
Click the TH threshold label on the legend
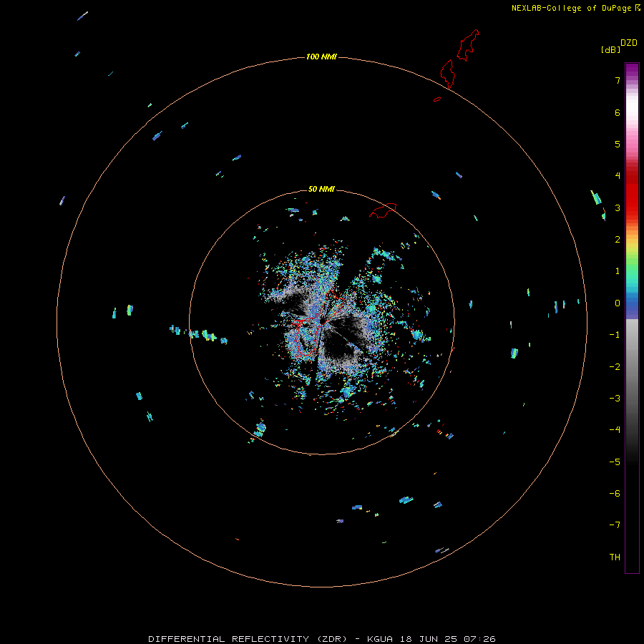[x=615, y=557]
